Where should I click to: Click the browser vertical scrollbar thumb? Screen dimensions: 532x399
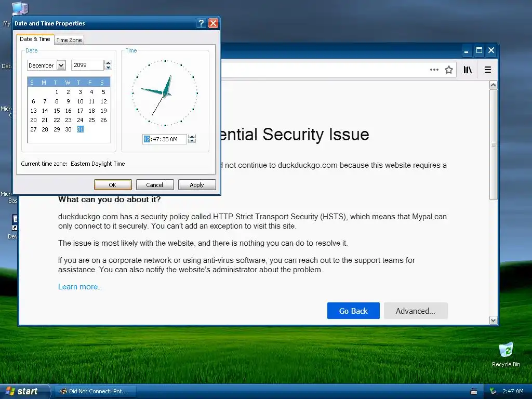494,144
